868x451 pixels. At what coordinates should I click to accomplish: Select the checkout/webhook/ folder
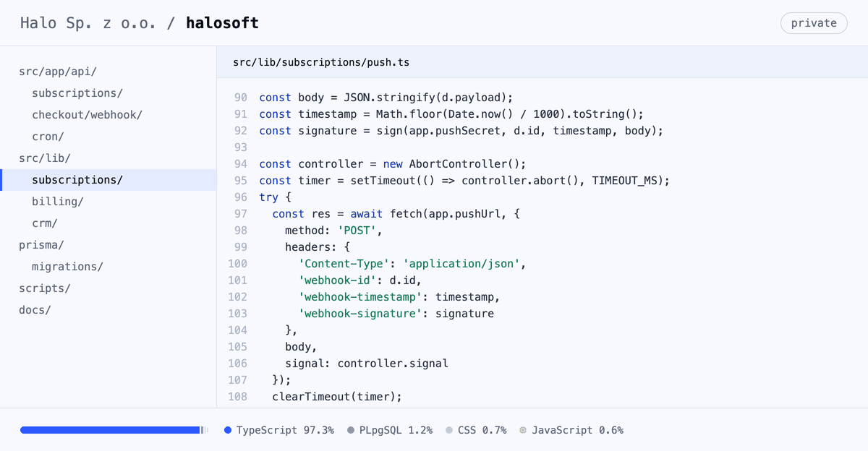(87, 115)
